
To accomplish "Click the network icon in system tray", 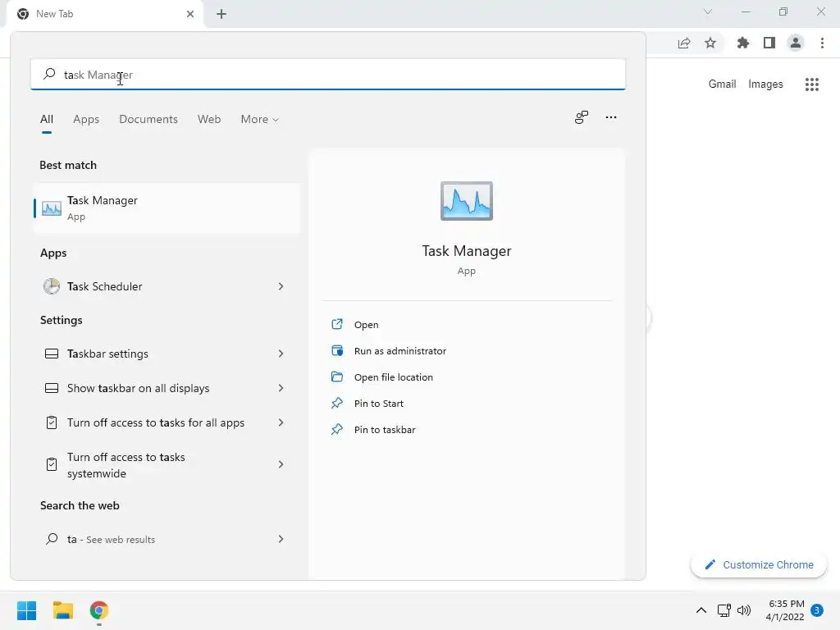I will click(x=724, y=610).
